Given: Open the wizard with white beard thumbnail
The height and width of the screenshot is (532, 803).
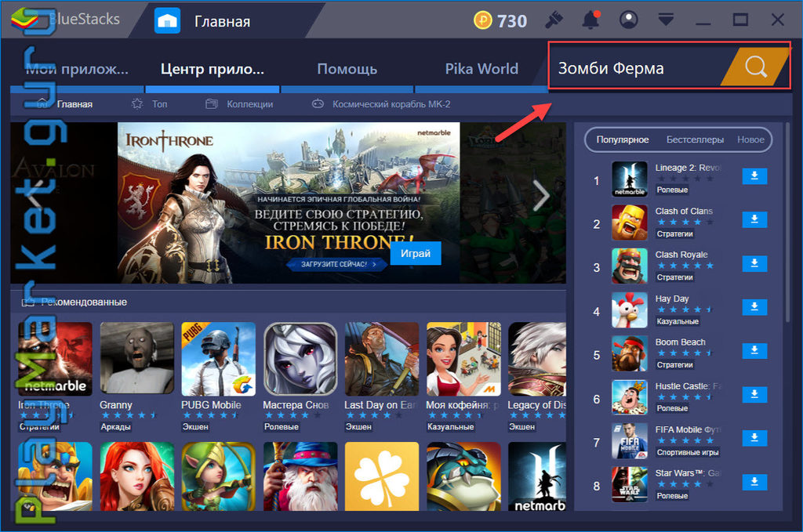Looking at the screenshot, I should (300, 476).
